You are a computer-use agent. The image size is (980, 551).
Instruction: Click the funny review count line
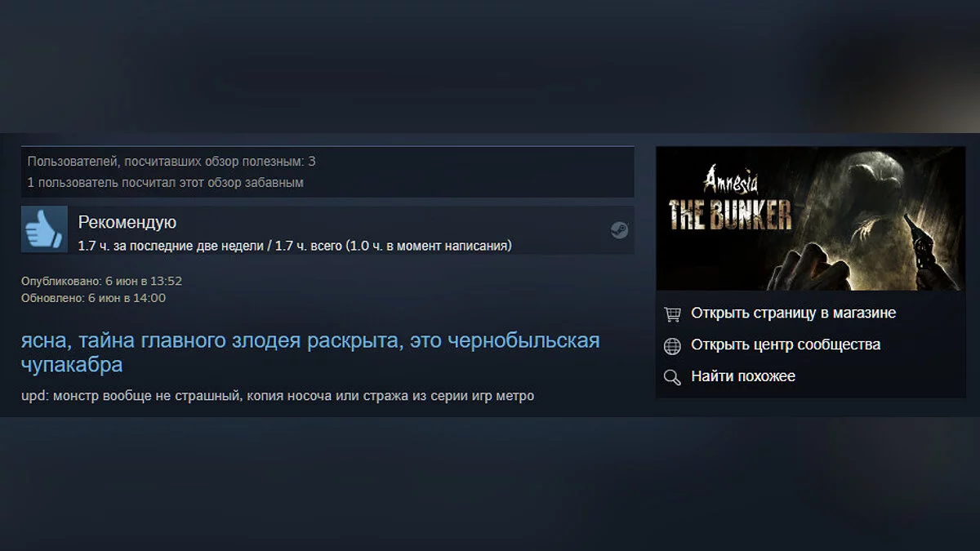[x=166, y=182]
